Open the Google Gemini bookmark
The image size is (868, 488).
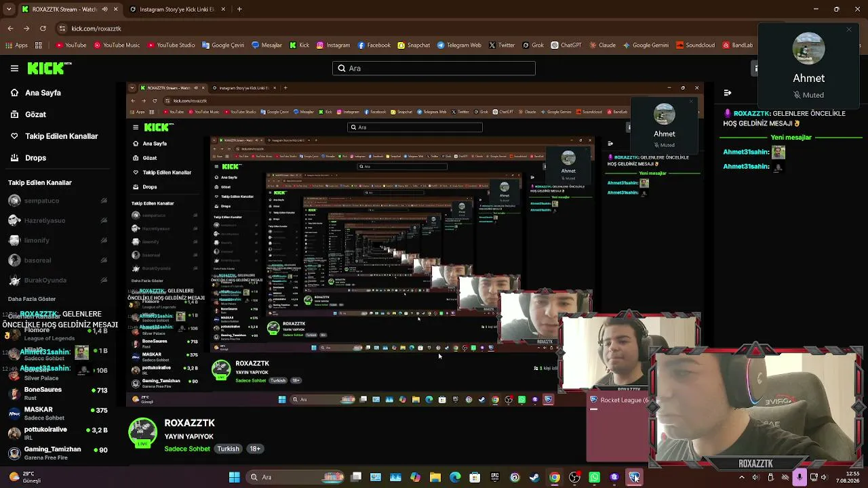point(646,45)
